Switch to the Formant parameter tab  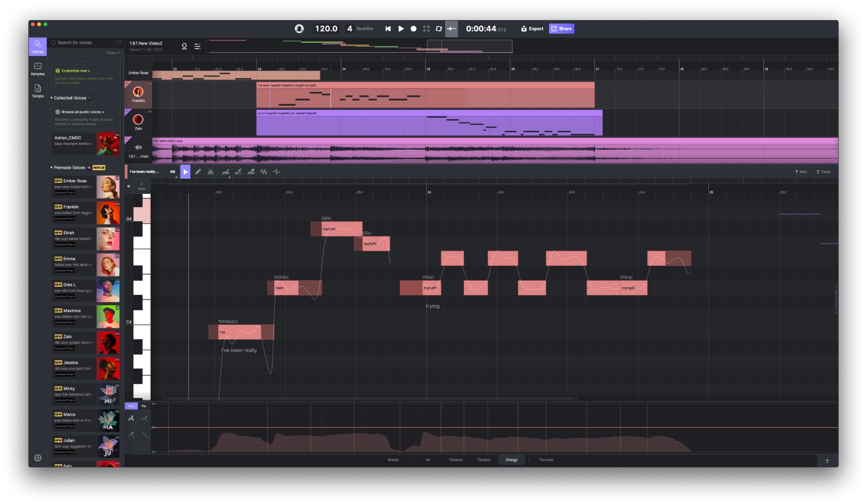546,460
